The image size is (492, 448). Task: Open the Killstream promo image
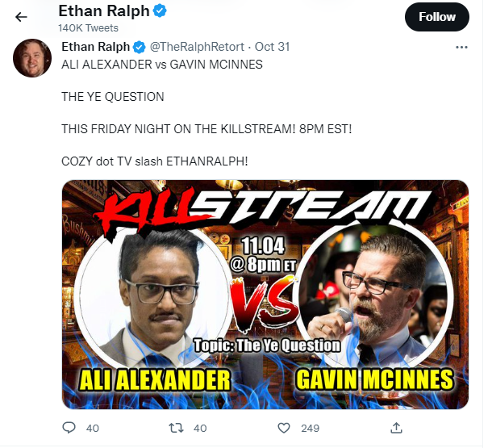[x=265, y=295]
